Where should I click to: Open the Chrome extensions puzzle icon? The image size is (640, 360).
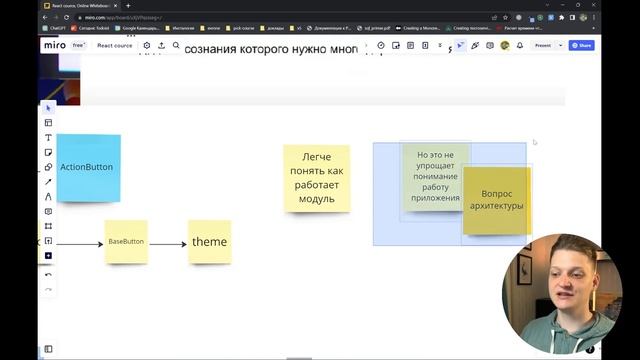[x=562, y=18]
